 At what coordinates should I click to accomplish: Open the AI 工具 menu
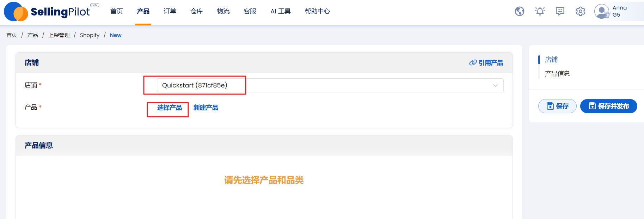pos(281,11)
